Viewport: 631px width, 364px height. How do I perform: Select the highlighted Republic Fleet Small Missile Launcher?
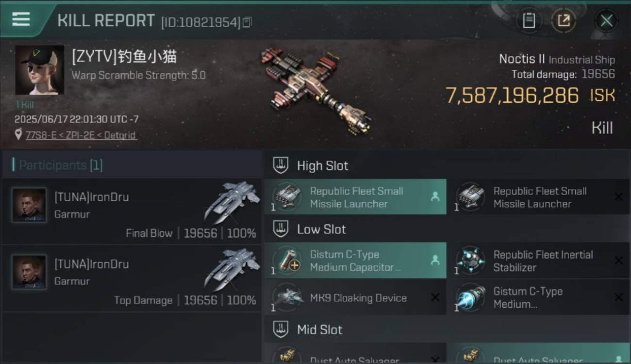(x=355, y=197)
